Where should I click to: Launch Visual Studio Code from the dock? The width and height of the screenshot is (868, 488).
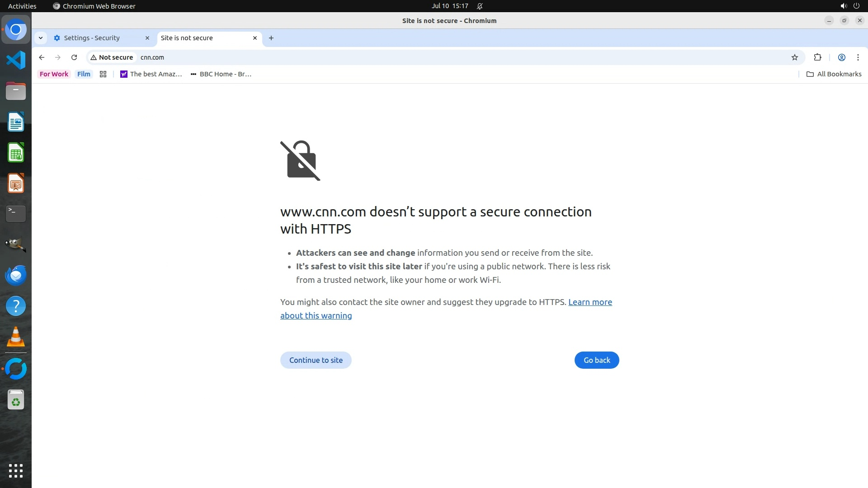16,60
